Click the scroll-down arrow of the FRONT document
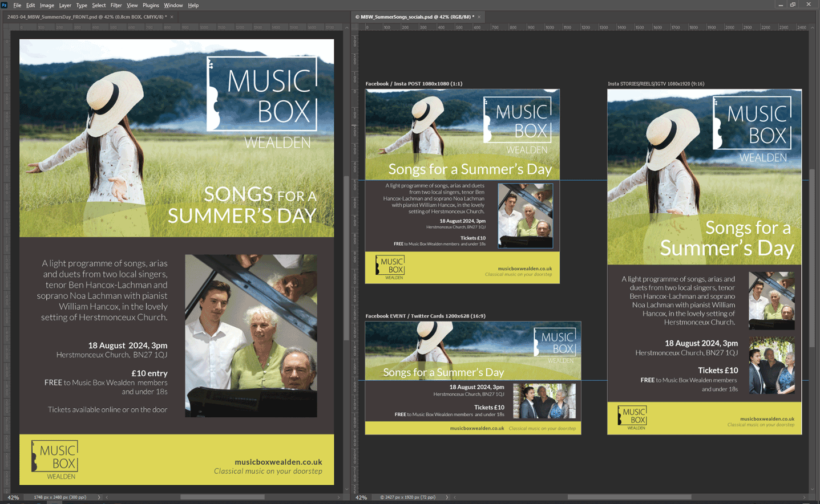Viewport: 820px width, 504px height. 346,489
